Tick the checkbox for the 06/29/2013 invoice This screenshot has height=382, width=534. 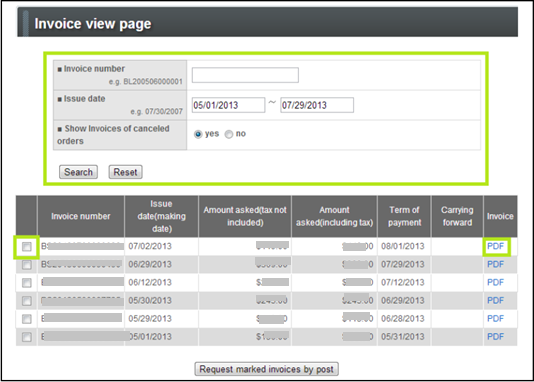(27, 265)
